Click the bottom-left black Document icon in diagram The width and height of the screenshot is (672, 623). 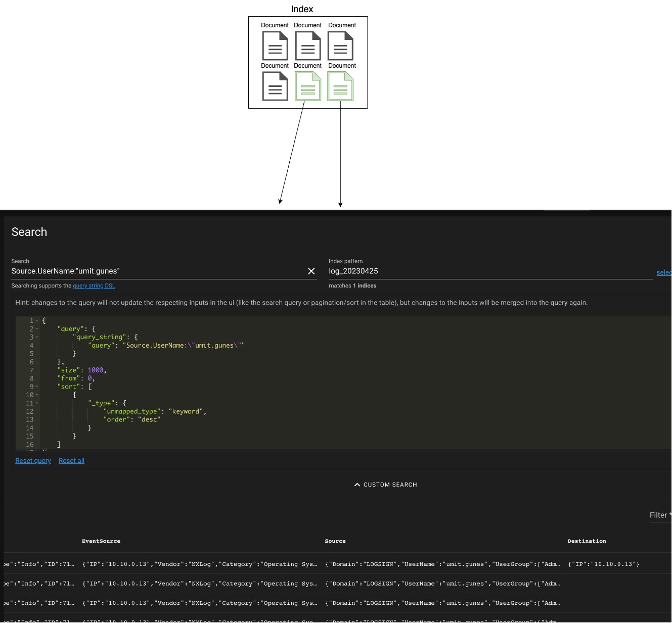[275, 86]
